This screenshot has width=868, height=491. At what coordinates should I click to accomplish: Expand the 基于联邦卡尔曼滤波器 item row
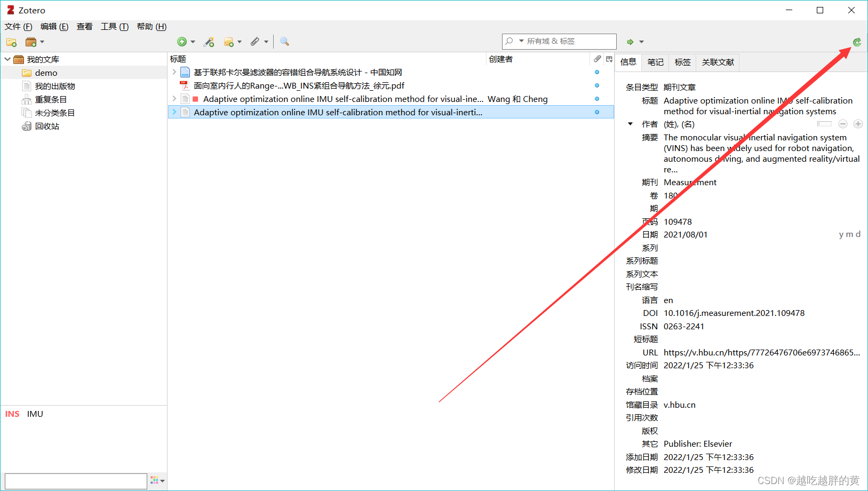click(x=174, y=72)
